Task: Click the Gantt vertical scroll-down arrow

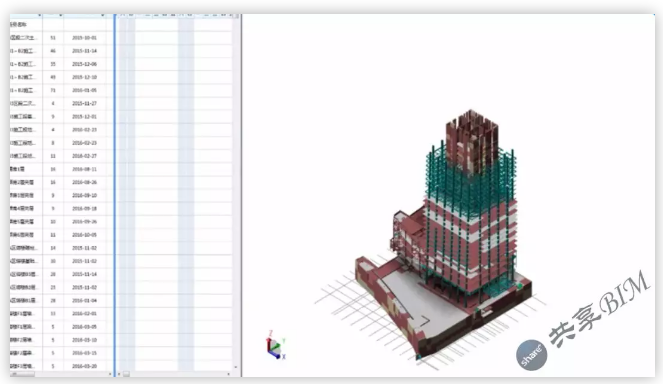Action: coord(236,368)
